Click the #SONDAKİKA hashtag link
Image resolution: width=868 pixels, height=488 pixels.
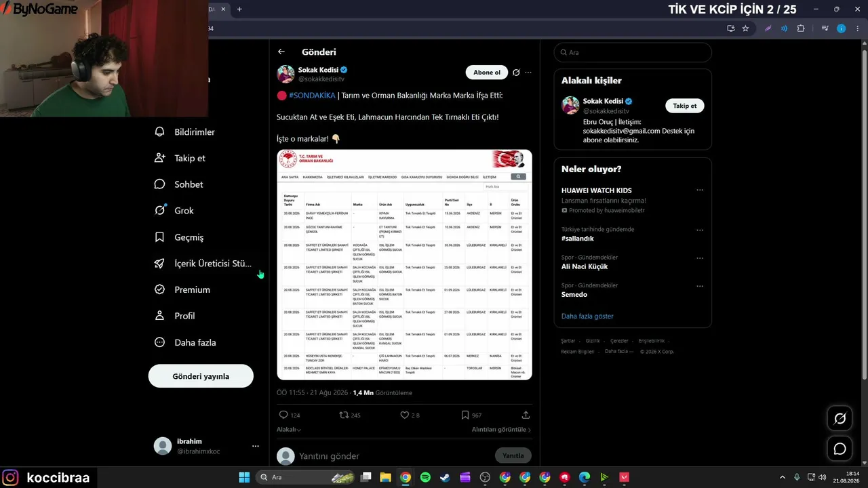coord(312,96)
